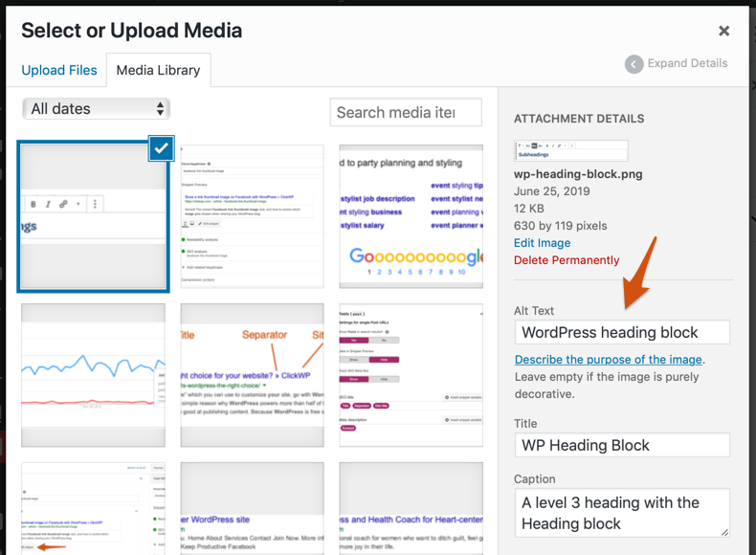Select the thumbnail with the small orange arrow

[93, 509]
